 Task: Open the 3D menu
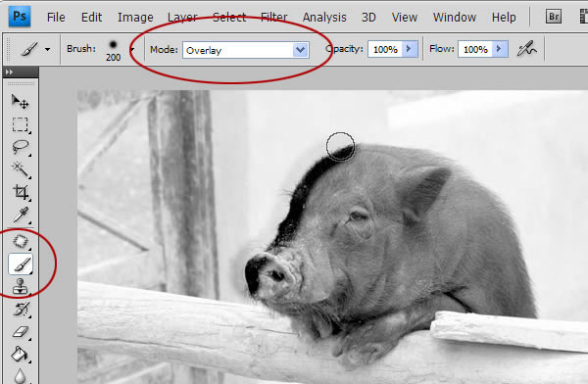click(368, 18)
